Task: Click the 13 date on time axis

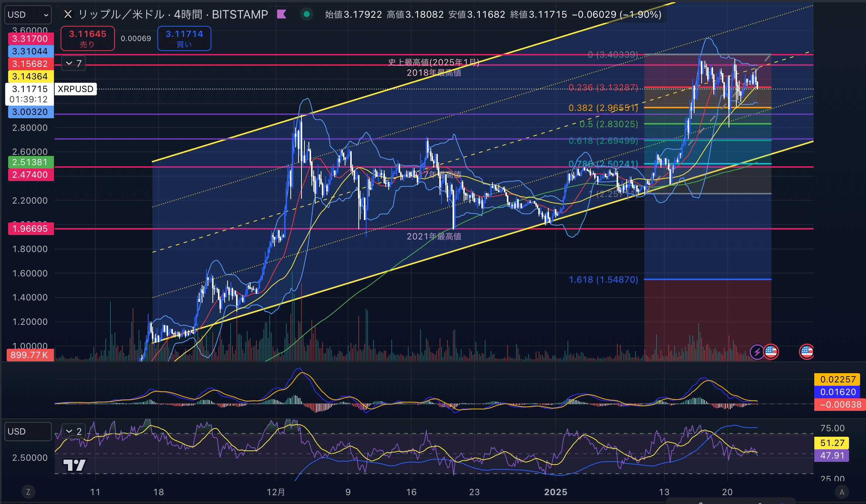Action: [x=664, y=492]
